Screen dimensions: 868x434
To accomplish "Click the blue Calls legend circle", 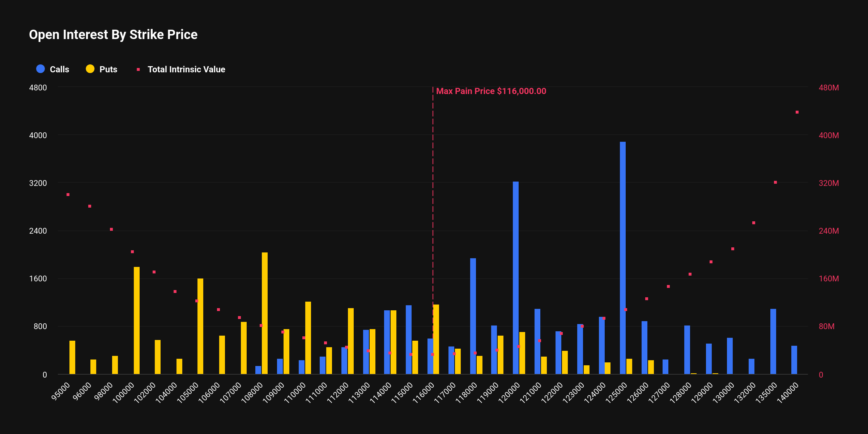I will coord(41,69).
